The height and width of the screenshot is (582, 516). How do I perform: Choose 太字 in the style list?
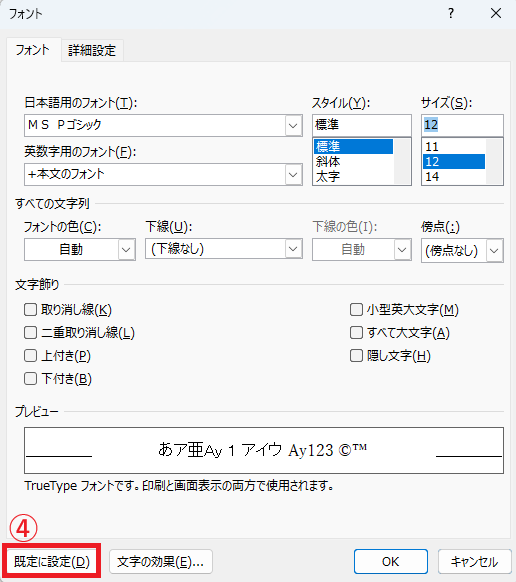353,176
